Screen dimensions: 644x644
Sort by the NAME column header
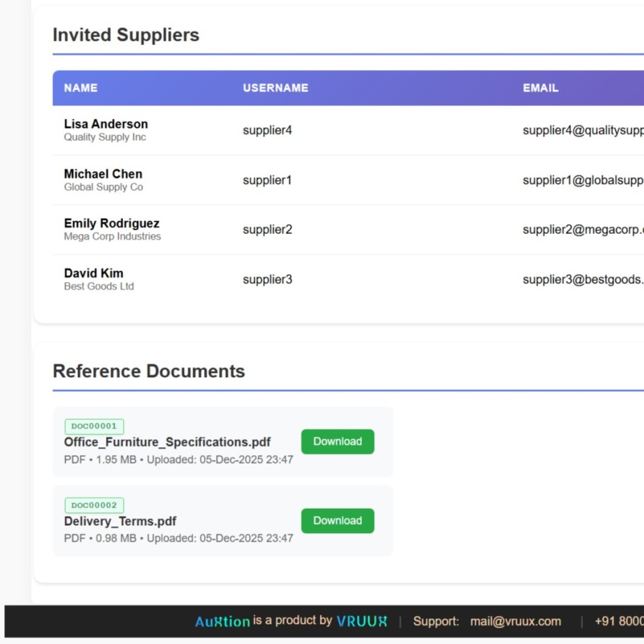pyautogui.click(x=81, y=88)
